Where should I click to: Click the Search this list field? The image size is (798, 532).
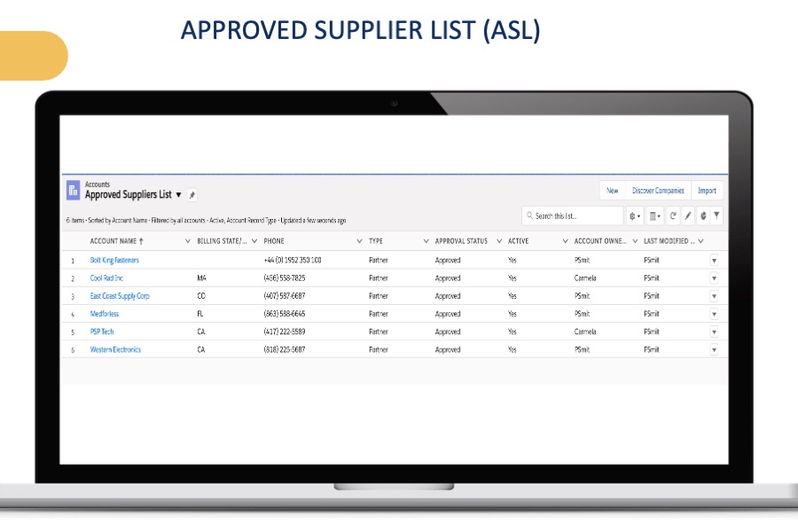[x=576, y=215]
